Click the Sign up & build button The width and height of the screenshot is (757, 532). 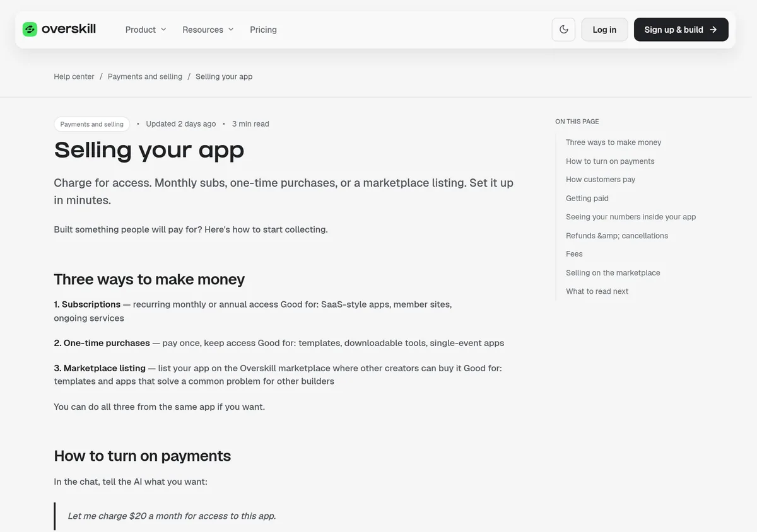(681, 30)
